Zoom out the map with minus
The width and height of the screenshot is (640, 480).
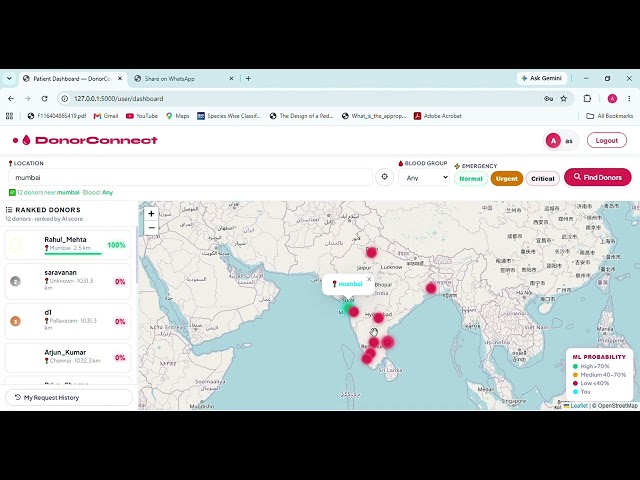(x=151, y=228)
